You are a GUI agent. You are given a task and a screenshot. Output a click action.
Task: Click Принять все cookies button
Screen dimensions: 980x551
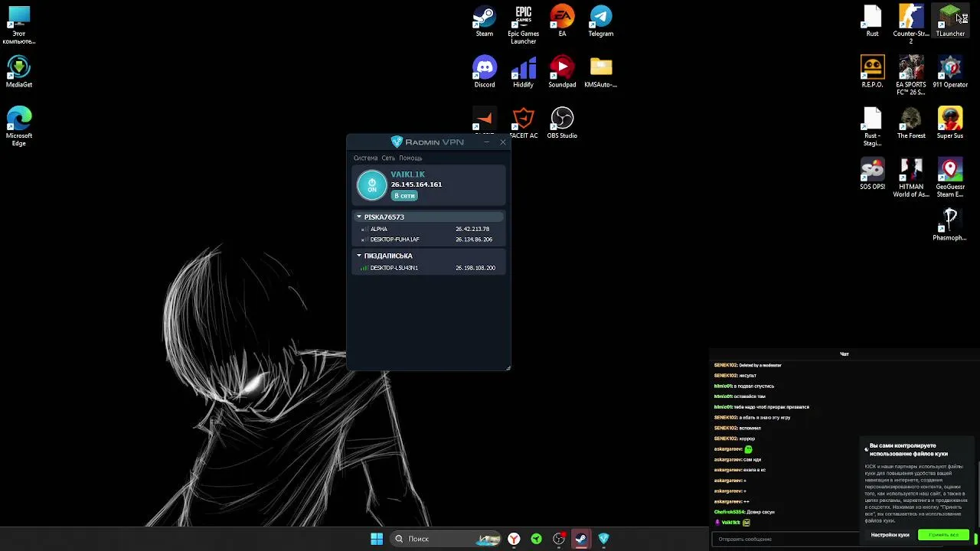(943, 535)
